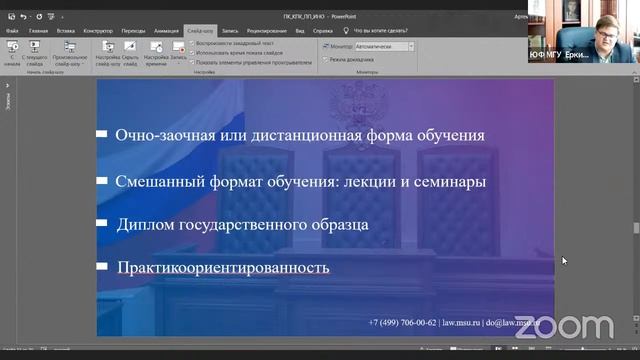
Task: Open Настройка слайд-шоу settings
Action: pos(108,53)
